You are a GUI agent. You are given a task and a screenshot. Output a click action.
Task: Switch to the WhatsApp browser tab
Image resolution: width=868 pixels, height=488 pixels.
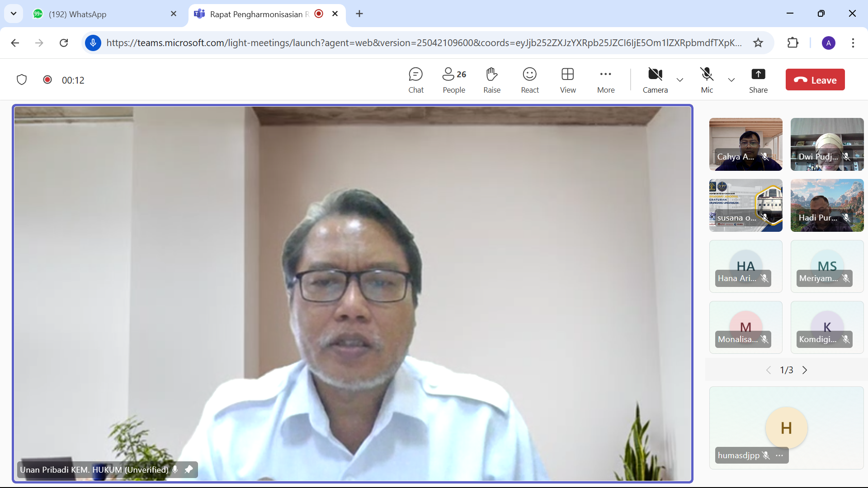click(105, 14)
